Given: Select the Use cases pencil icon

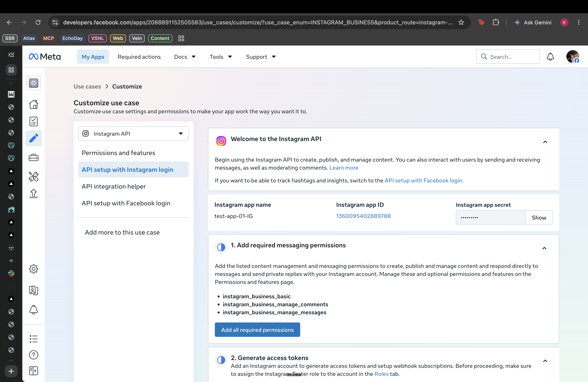Looking at the screenshot, I should [x=34, y=138].
